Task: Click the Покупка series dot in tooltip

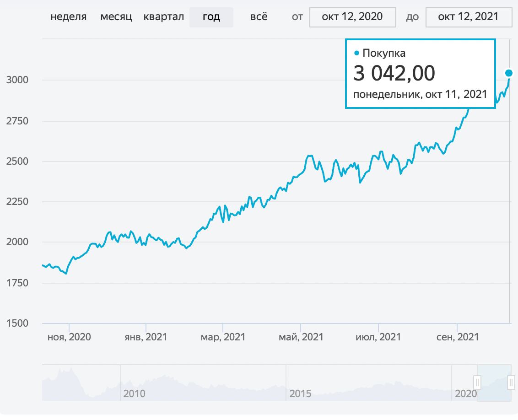Action: 357,54
